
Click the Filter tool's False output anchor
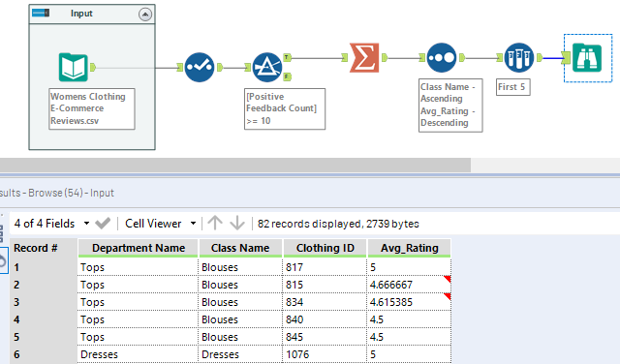coord(288,76)
